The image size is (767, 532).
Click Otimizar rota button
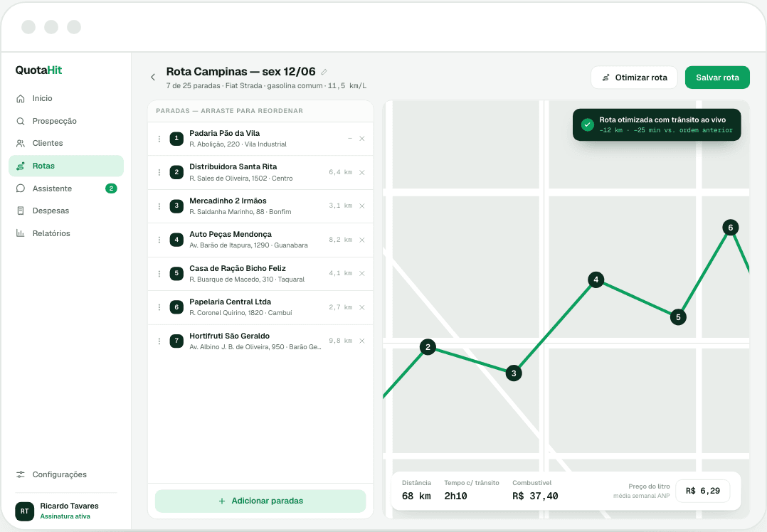click(x=634, y=78)
